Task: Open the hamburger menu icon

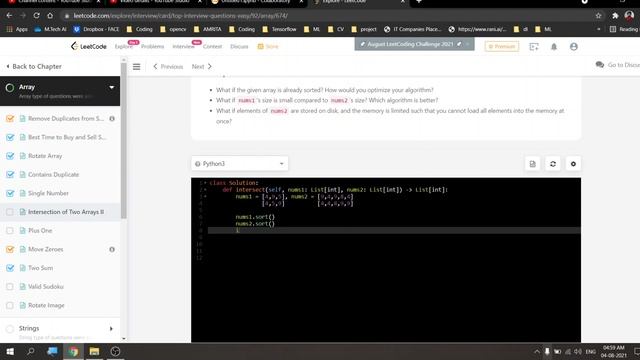Action: [136, 67]
